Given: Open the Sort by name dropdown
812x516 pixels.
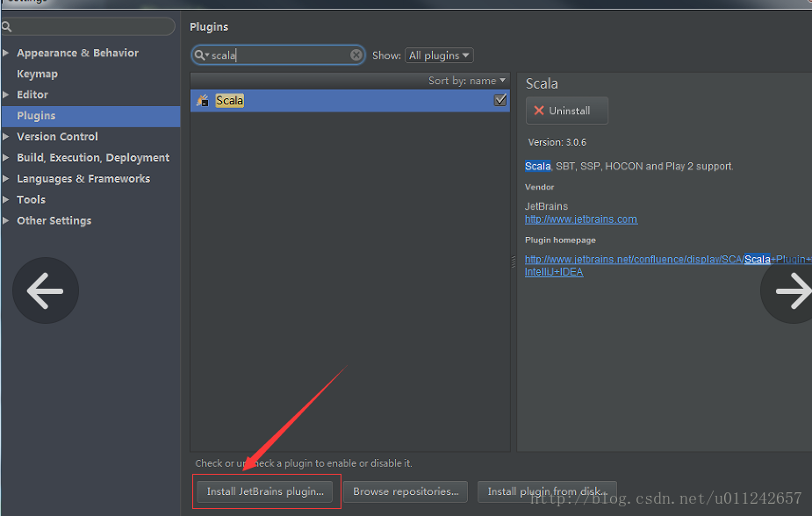Looking at the screenshot, I should pos(467,81).
